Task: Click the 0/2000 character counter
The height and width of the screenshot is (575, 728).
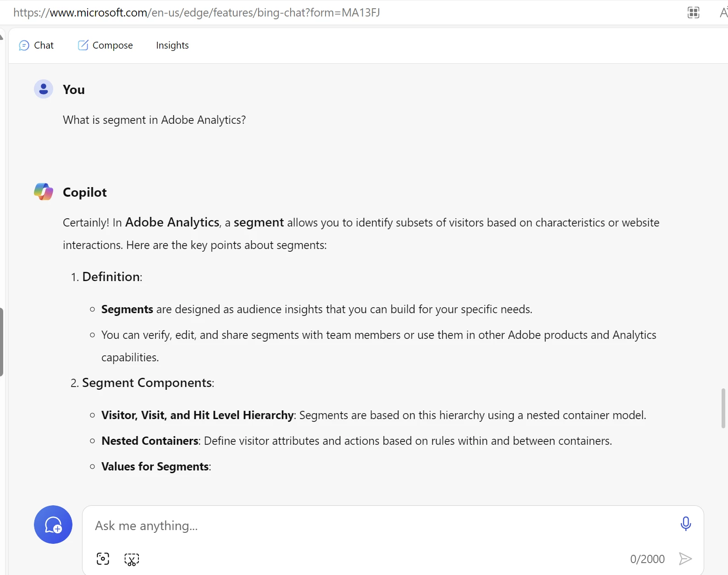Action: 647,559
